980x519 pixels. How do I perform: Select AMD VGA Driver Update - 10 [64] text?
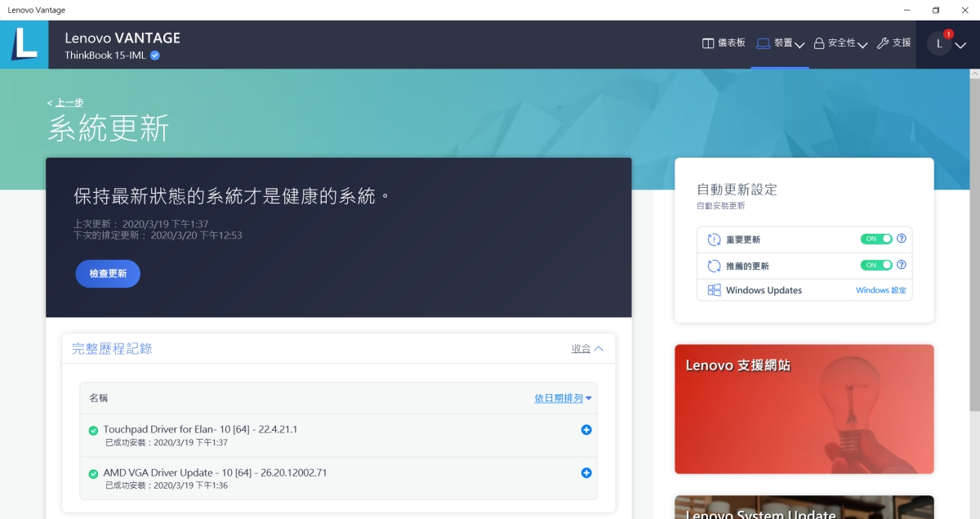(216, 472)
